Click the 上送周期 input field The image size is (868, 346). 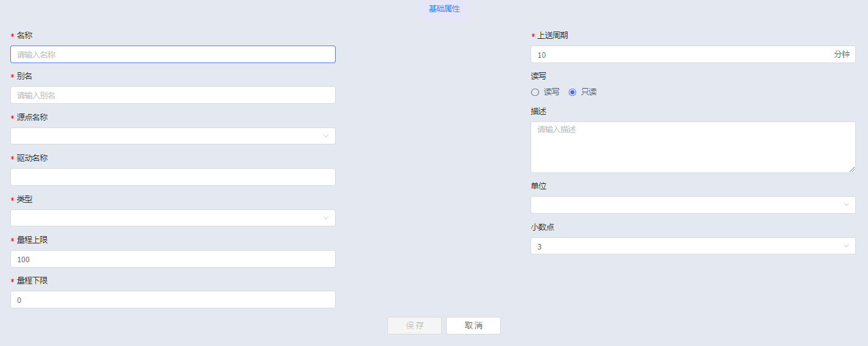(x=680, y=55)
